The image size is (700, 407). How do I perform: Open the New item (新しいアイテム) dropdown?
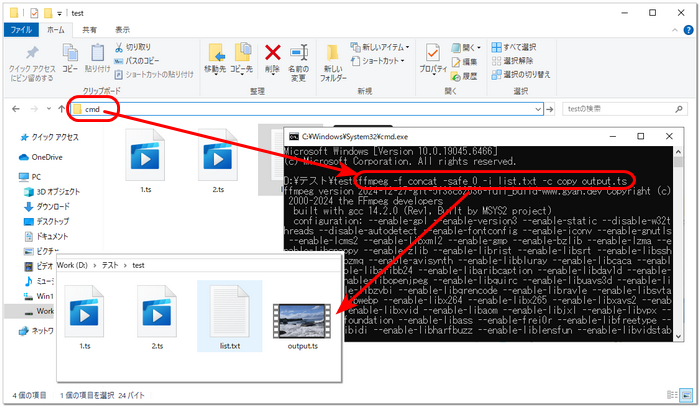[x=380, y=47]
